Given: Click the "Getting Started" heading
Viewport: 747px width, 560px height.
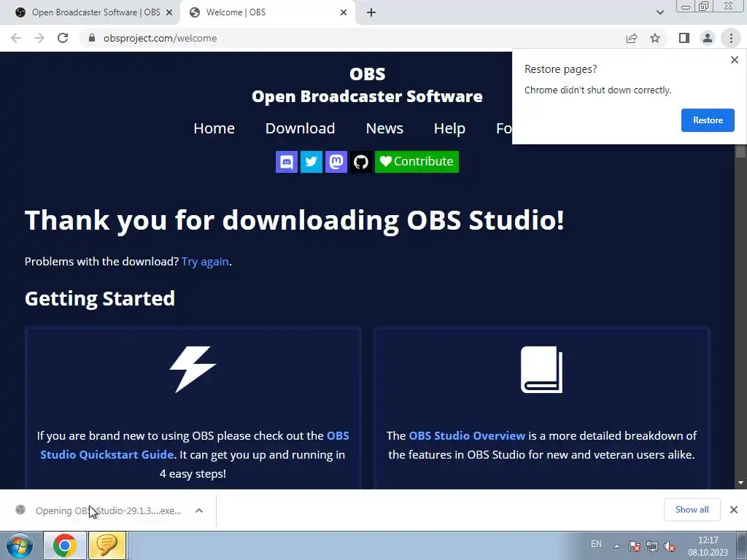Looking at the screenshot, I should (x=99, y=298).
